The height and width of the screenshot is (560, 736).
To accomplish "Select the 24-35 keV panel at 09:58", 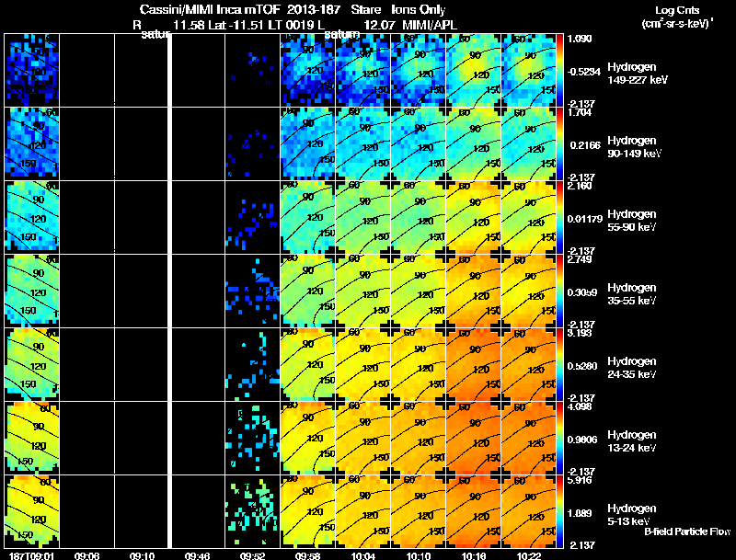I will (307, 364).
